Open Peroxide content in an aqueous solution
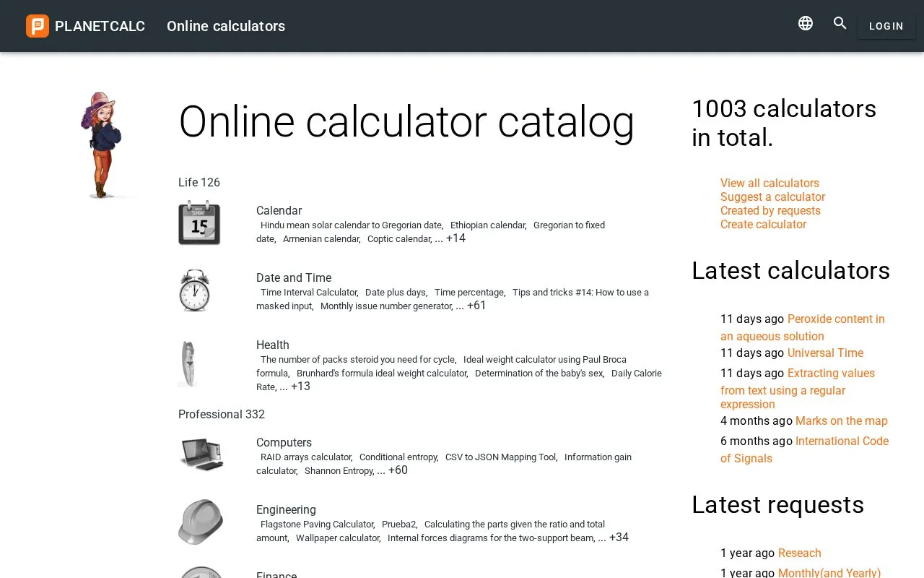This screenshot has height=578, width=924. [803, 327]
